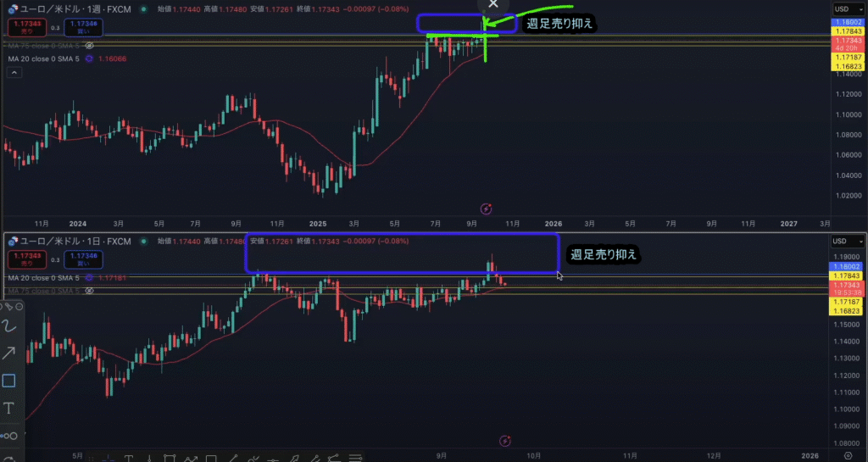The width and height of the screenshot is (868, 462).
Task: Select the curved line brush tool
Action: (x=9, y=326)
